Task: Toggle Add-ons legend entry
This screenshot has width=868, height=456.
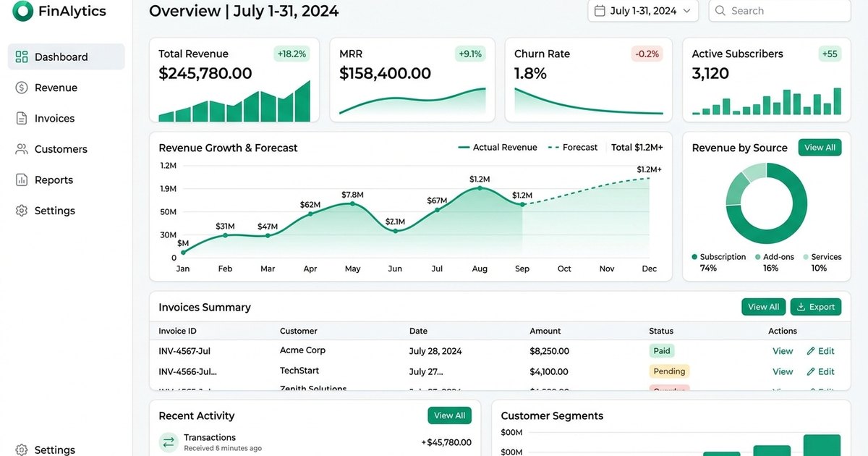Action: pos(774,257)
